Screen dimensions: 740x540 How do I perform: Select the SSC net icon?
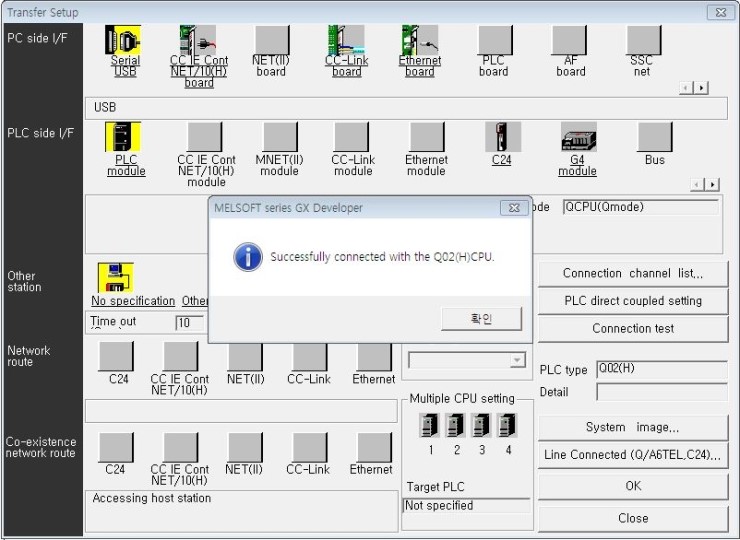tap(644, 40)
